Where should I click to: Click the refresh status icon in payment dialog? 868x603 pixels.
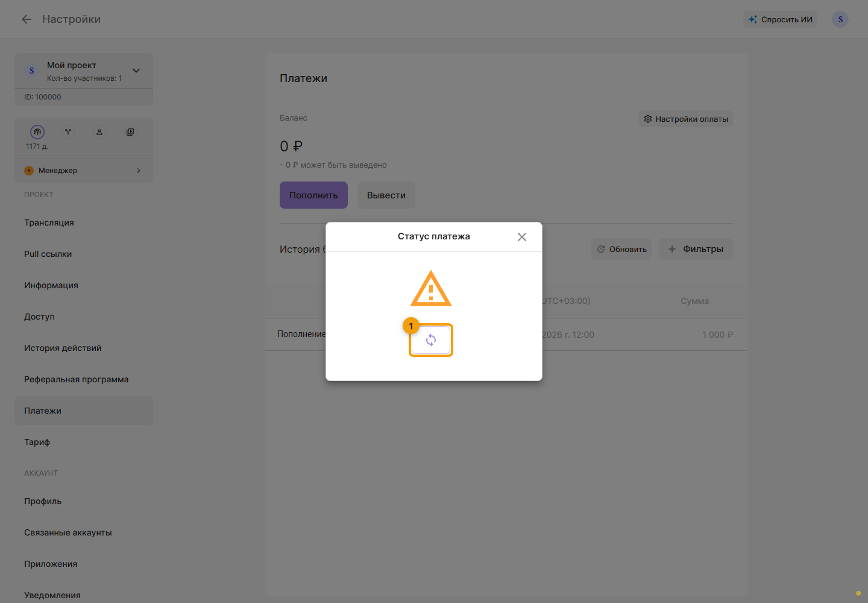(431, 340)
